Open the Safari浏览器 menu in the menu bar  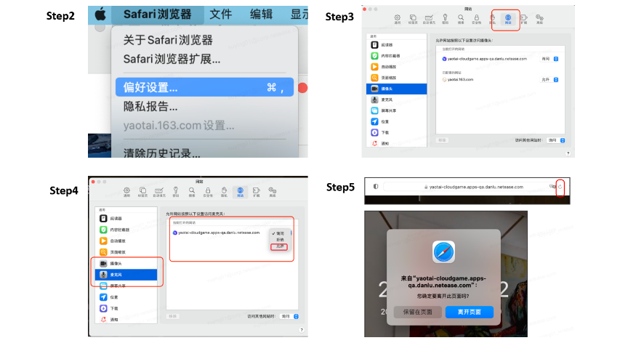pos(157,15)
